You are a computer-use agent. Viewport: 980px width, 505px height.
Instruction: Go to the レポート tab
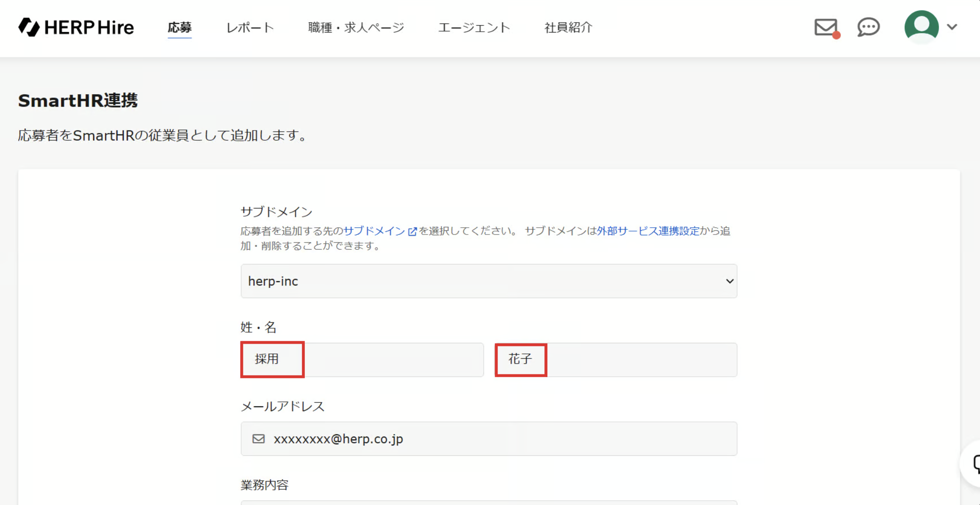pyautogui.click(x=250, y=28)
